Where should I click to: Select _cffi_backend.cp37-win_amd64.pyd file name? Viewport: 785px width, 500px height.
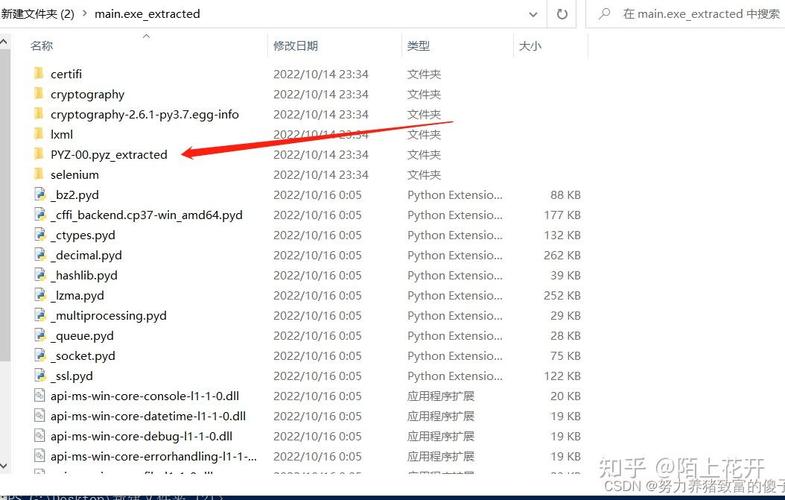coord(146,215)
